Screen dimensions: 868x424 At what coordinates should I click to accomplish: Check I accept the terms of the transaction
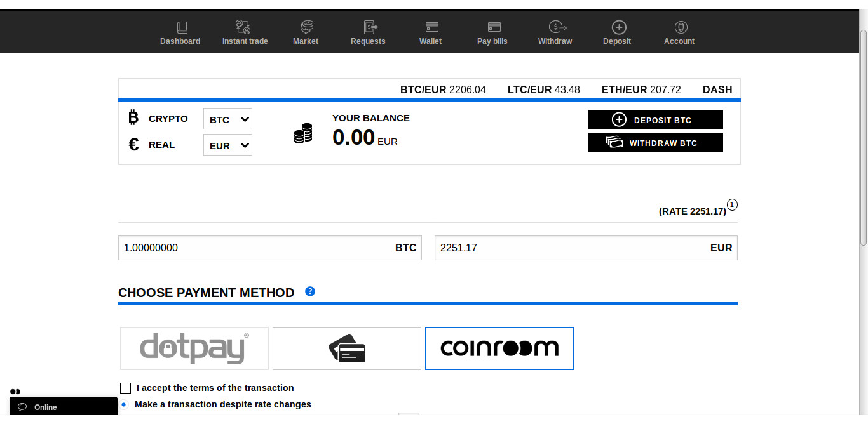pyautogui.click(x=125, y=388)
